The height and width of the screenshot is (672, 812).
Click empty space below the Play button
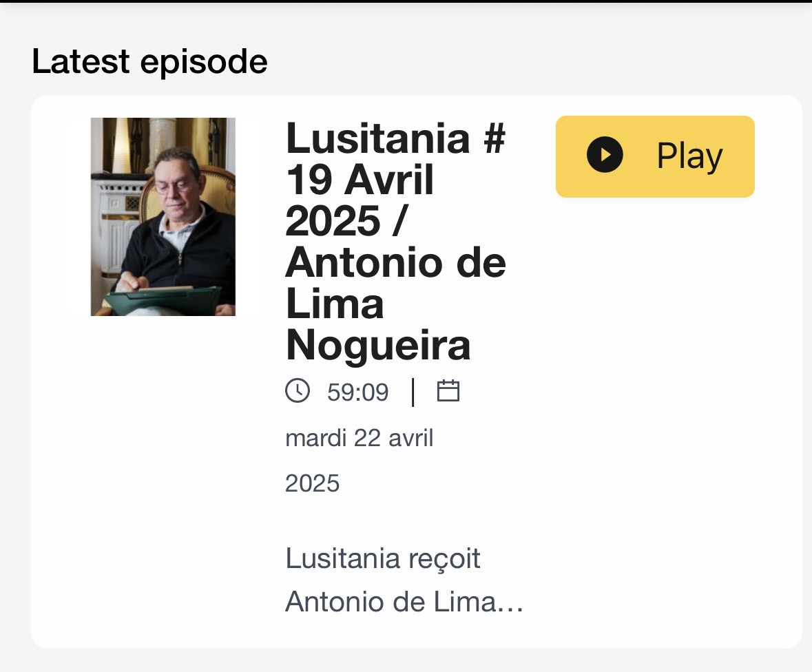click(x=654, y=362)
